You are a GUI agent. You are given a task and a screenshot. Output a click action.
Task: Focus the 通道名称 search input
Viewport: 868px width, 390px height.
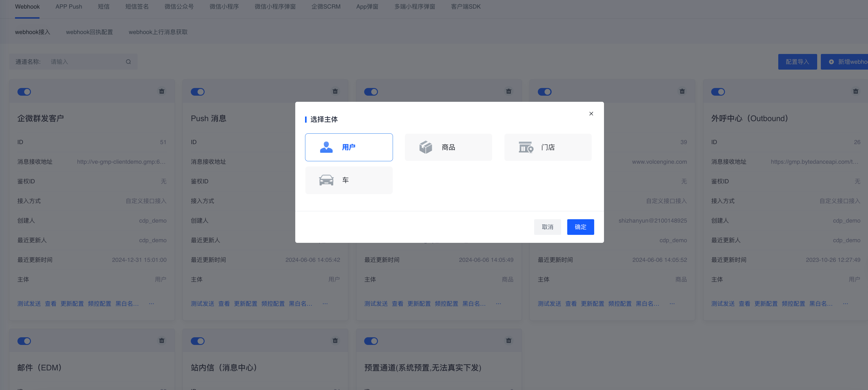click(x=86, y=62)
